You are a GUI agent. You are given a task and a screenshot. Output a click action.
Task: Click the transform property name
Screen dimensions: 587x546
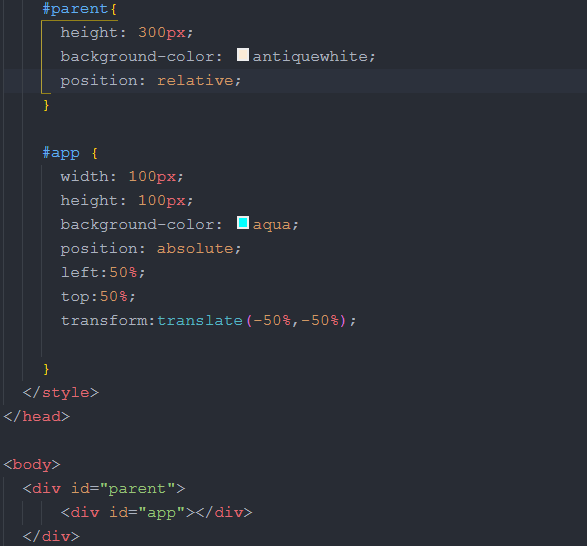coord(104,321)
